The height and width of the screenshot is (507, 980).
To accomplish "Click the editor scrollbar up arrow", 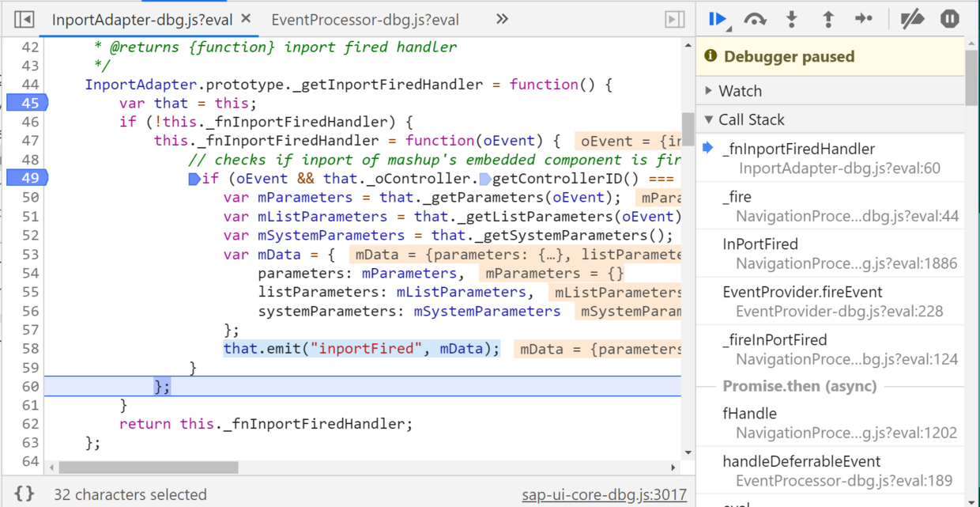I will coord(688,46).
